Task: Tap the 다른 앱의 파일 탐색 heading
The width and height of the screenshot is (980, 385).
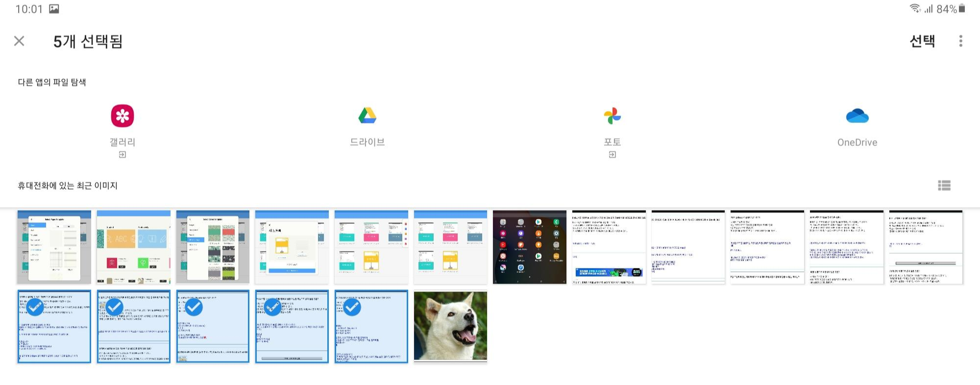Action: click(x=52, y=82)
